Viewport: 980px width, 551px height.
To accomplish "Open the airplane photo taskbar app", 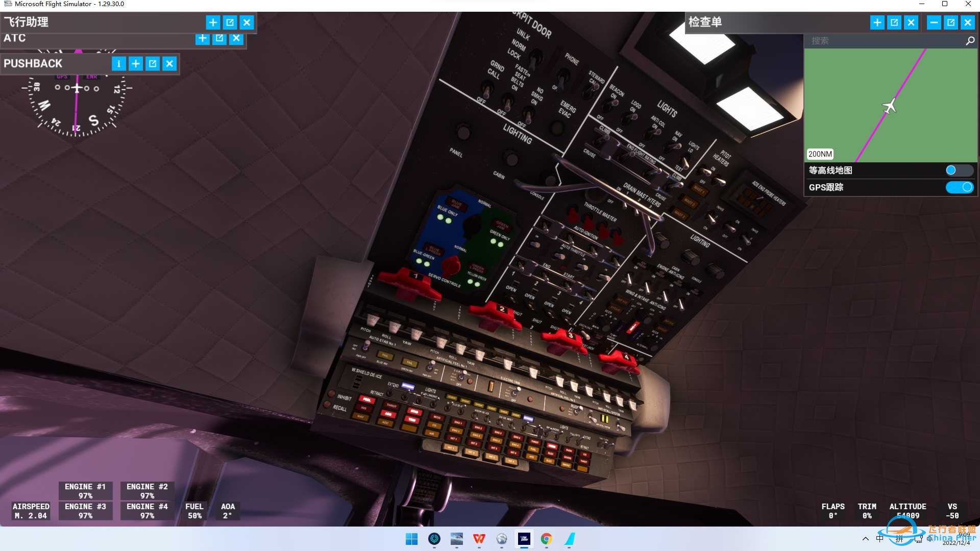I will (x=456, y=539).
